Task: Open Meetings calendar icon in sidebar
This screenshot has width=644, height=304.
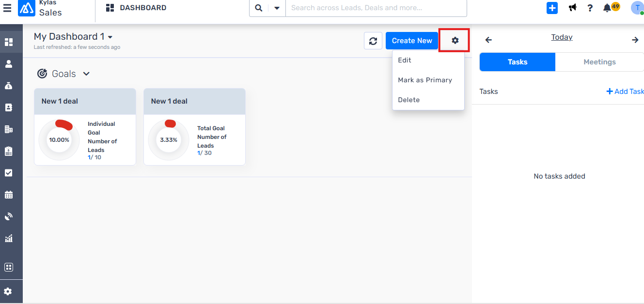Action: click(x=9, y=195)
